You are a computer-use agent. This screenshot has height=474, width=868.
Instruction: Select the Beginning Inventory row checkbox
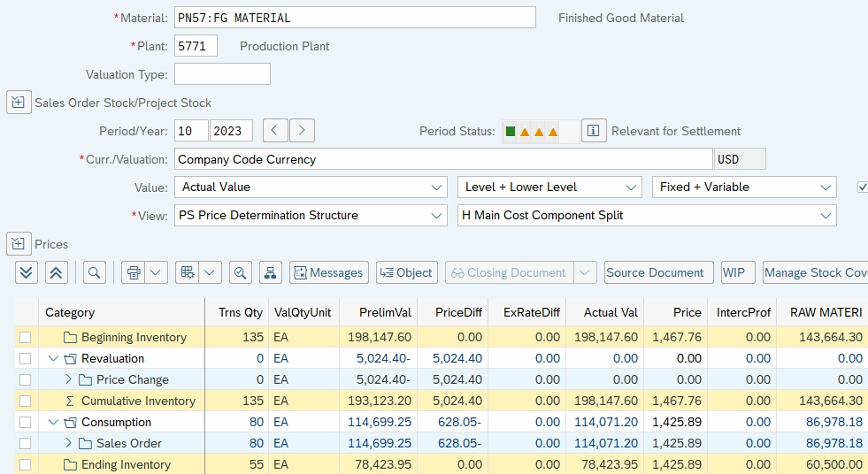25,337
